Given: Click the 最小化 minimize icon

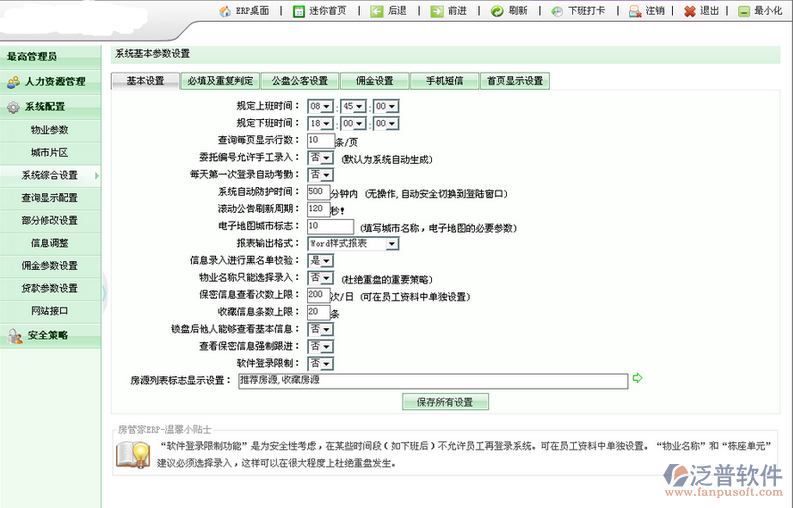Looking at the screenshot, I should [x=743, y=11].
